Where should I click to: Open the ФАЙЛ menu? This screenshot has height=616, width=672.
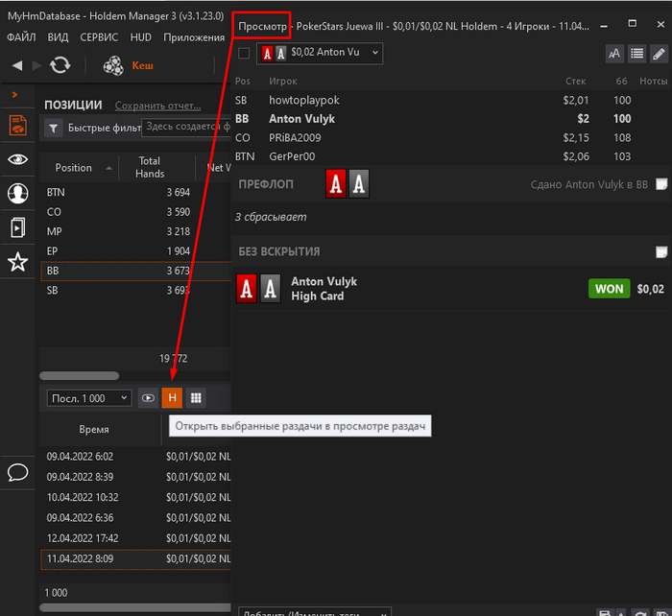pos(21,37)
